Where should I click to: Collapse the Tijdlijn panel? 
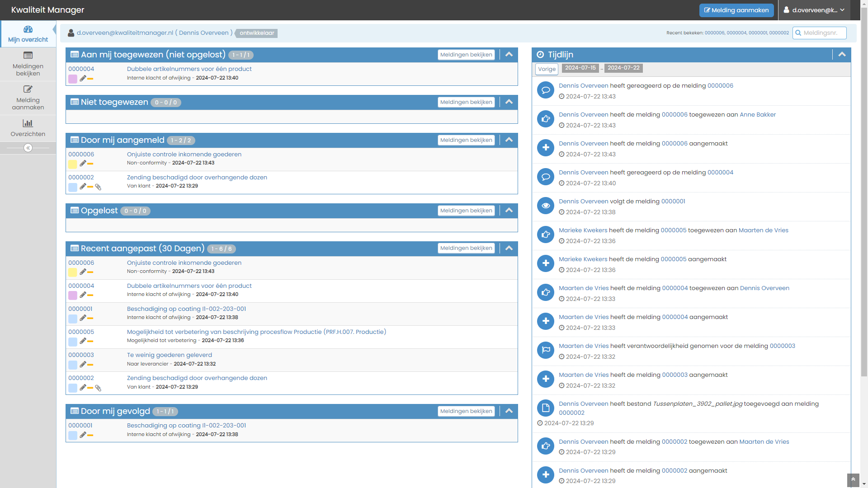coord(842,55)
